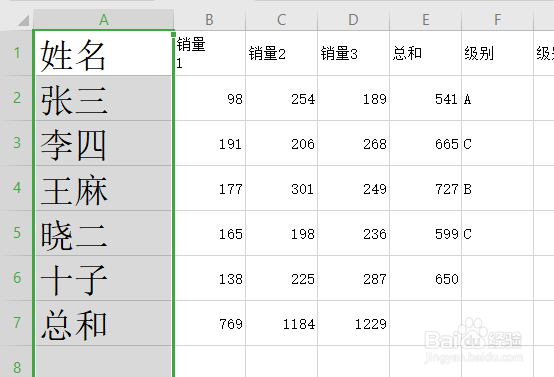Click cell with value 541
Screen dimensions: 554x377
(425, 98)
